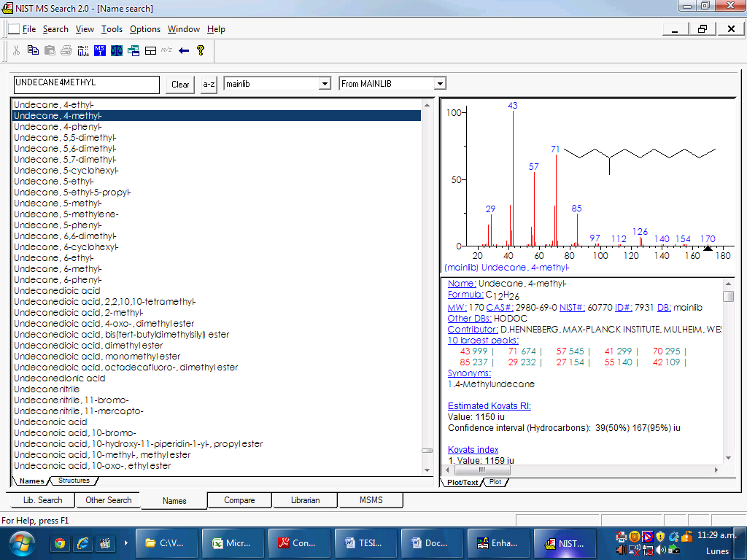Switch to the Librarian tab
The image size is (747, 560).
[x=305, y=500]
